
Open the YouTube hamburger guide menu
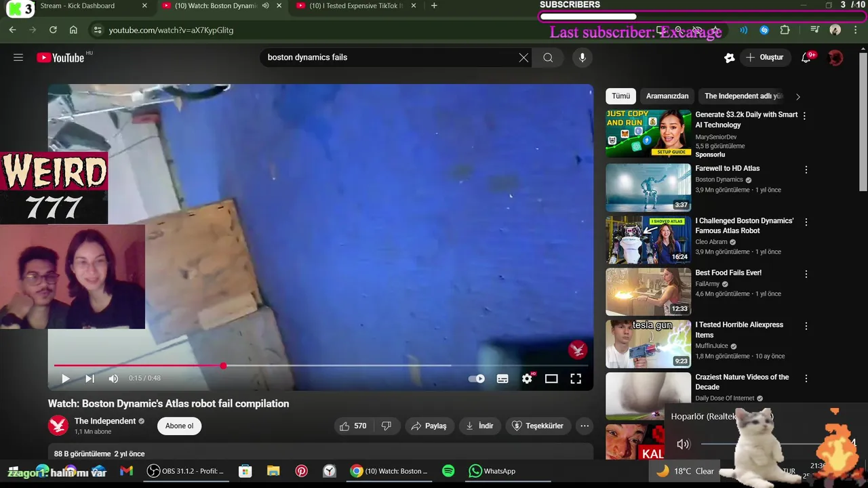[18, 58]
